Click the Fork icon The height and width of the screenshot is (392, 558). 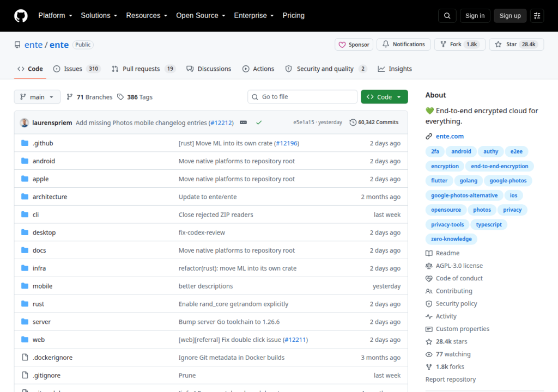pyautogui.click(x=443, y=44)
